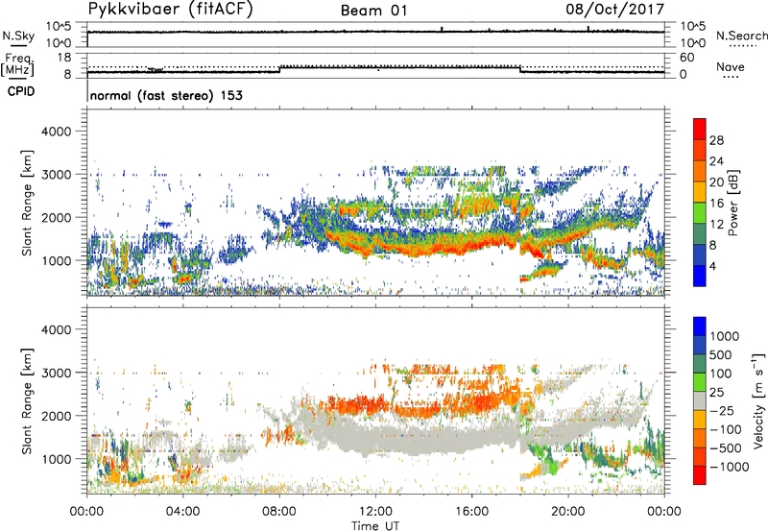The height and width of the screenshot is (532, 768).
Task: Click the '04:00' time tick label
Action: point(183,512)
